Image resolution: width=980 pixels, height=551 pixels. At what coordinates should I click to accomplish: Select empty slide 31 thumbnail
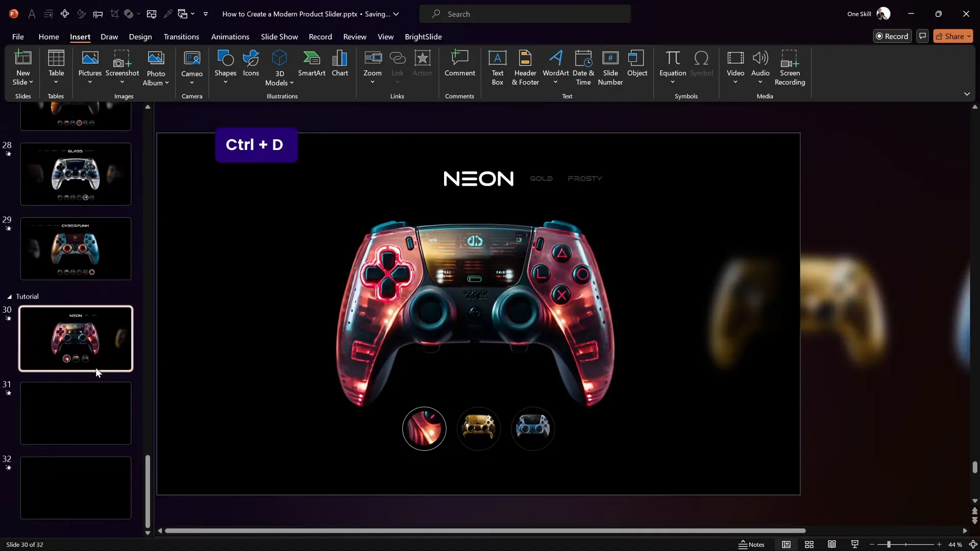coord(76,413)
